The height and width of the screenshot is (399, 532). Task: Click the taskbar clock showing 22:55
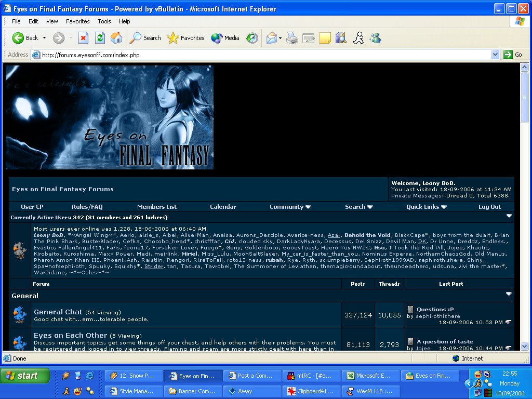pyautogui.click(x=510, y=374)
